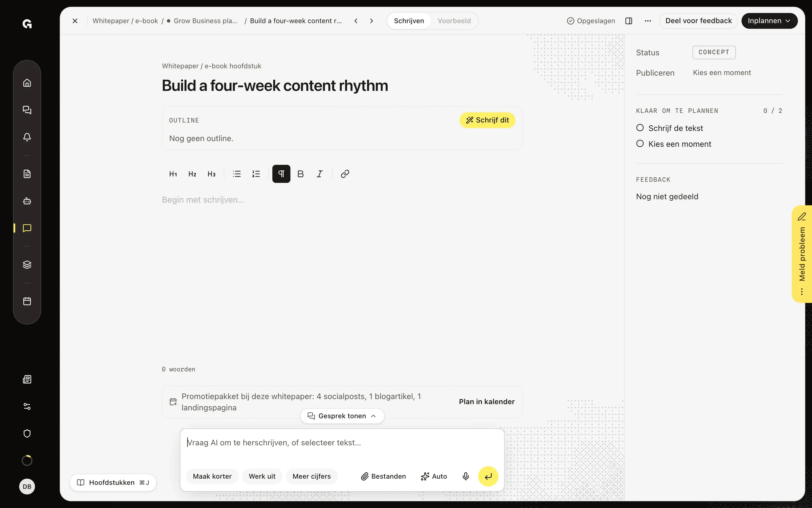Select the paragraph format button
812x508 pixels.
281,174
